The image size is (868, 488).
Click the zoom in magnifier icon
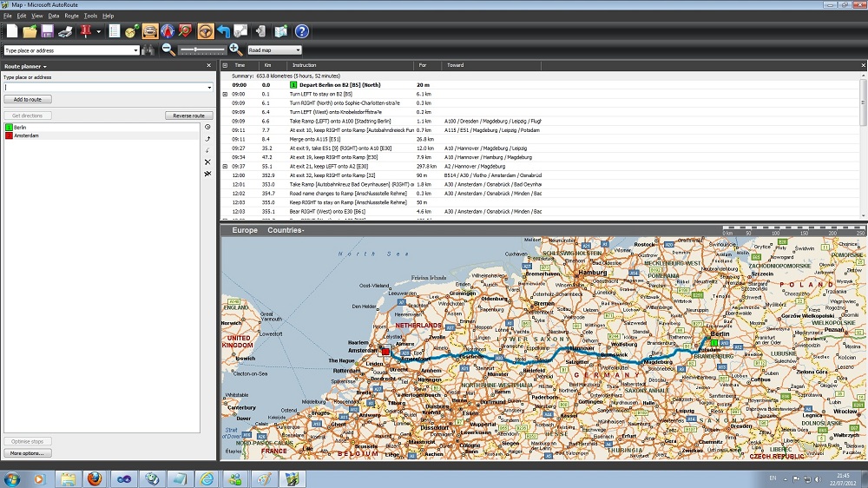click(235, 50)
